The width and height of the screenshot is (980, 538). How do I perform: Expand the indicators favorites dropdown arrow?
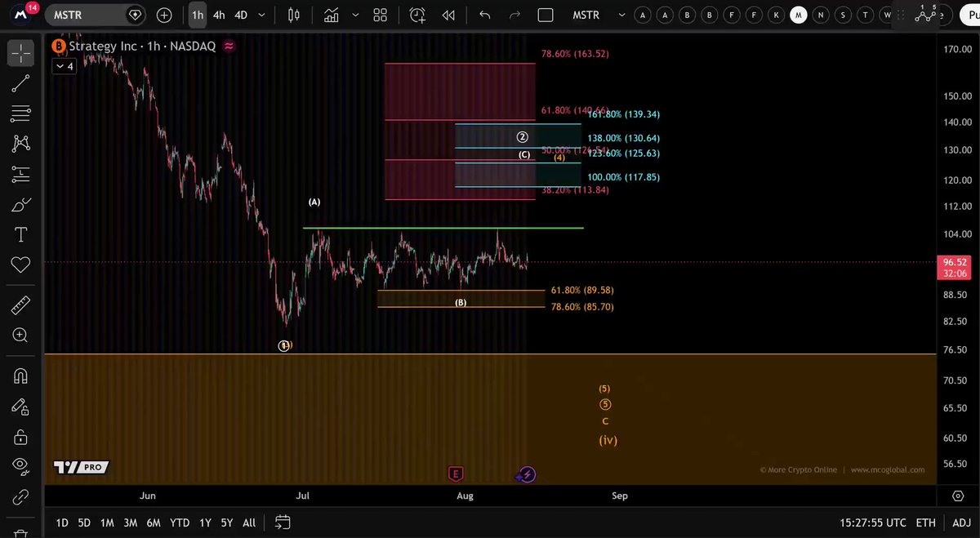pyautogui.click(x=354, y=15)
